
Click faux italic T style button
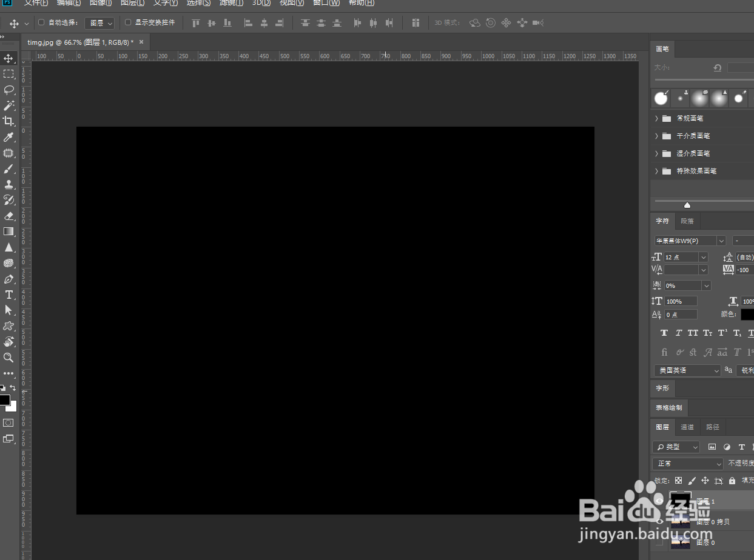click(679, 333)
